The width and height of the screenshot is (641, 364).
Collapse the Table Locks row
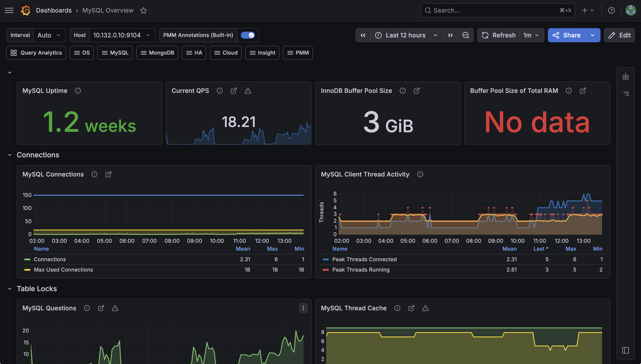(10, 289)
